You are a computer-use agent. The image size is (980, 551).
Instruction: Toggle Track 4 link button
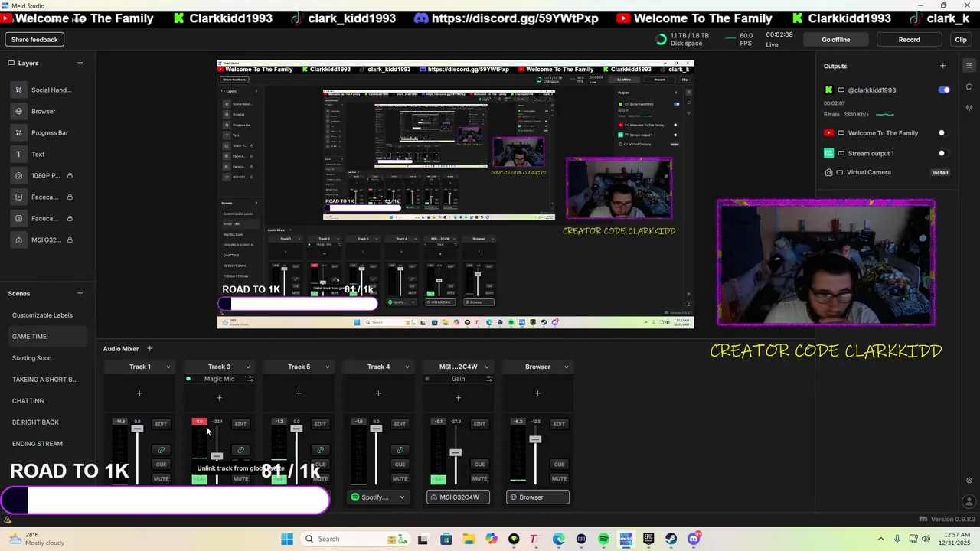tap(400, 450)
